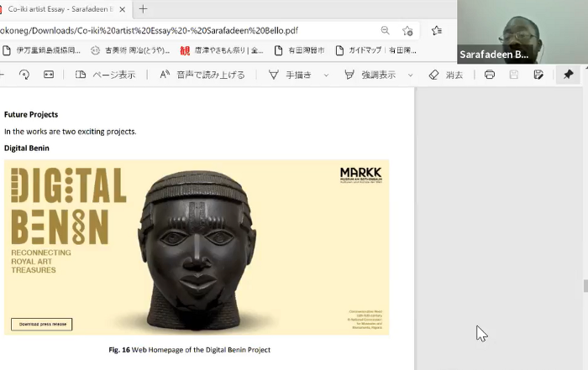Open the 唐津やきもん祭り bookmark
The height and width of the screenshot is (370, 588).
(x=222, y=50)
